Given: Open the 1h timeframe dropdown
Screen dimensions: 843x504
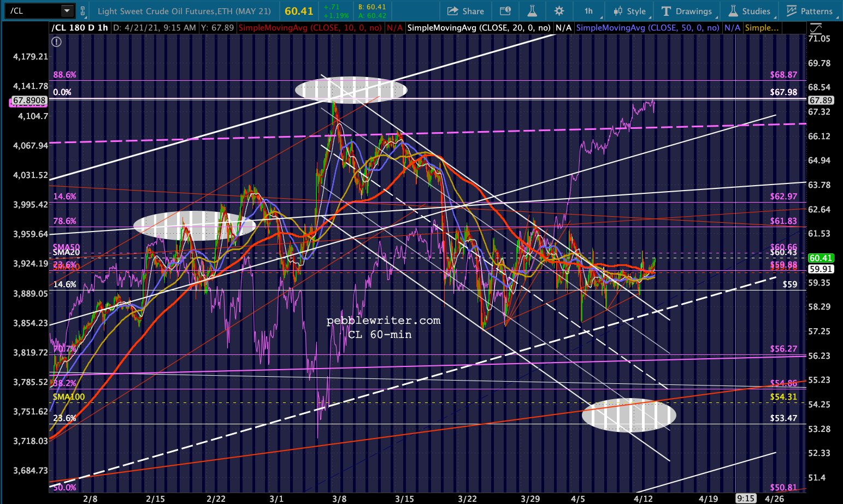Looking at the screenshot, I should (588, 11).
